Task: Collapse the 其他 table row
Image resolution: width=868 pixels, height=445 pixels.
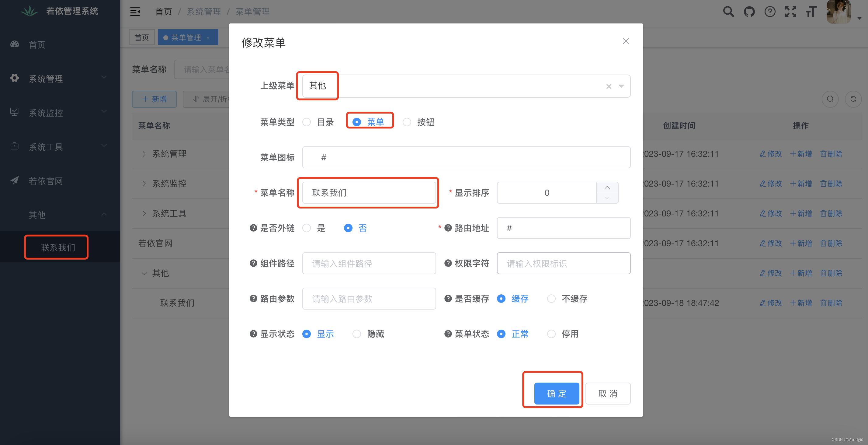Action: 144,273
